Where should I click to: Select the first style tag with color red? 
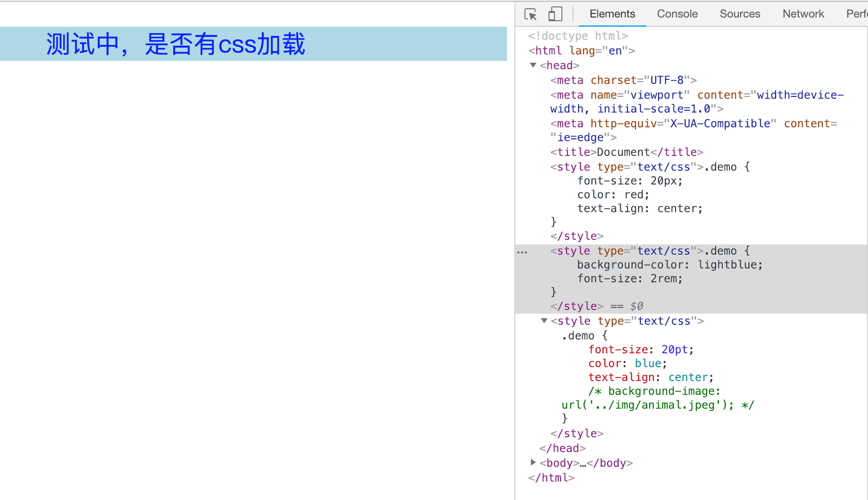pos(650,202)
